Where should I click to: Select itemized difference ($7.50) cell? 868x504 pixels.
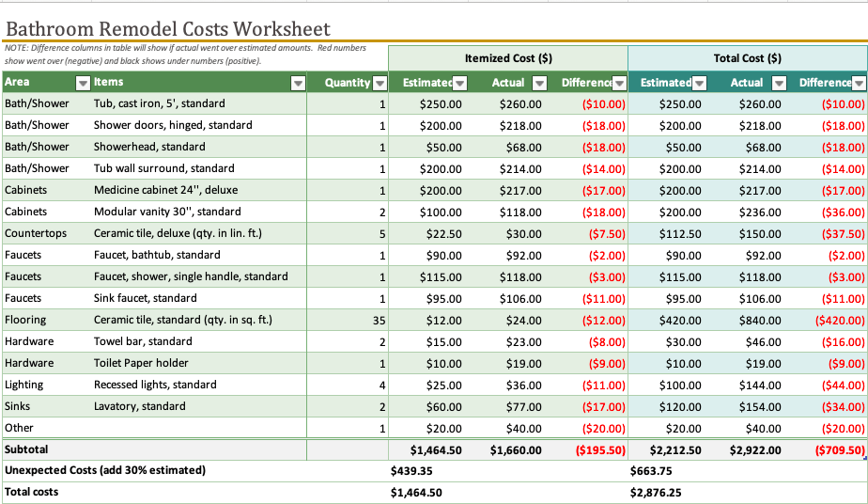coord(588,234)
